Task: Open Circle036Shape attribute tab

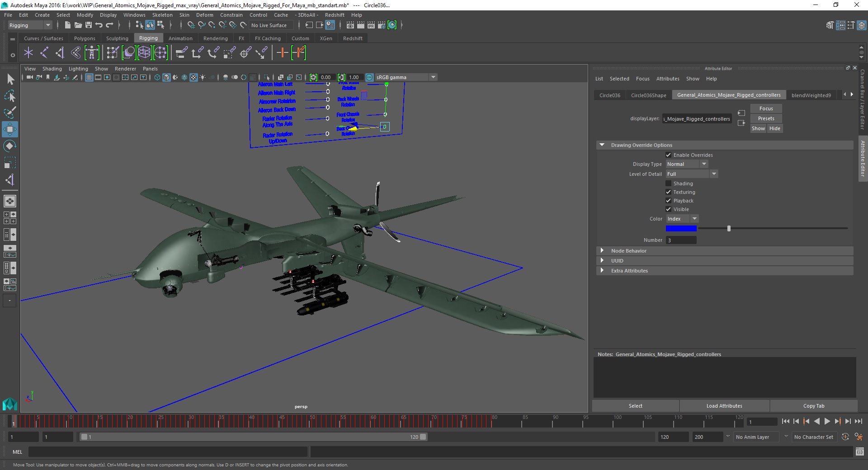Action: point(648,95)
